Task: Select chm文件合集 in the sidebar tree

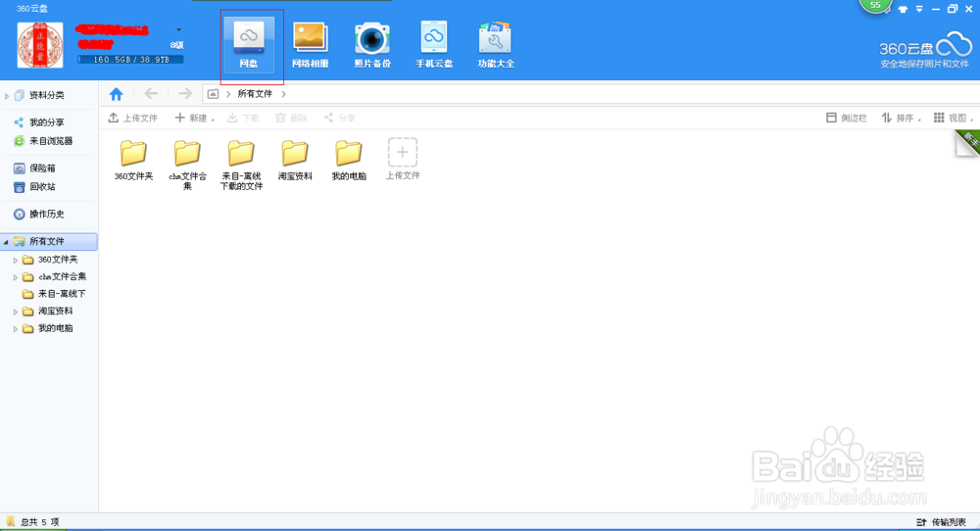Action: point(62,276)
